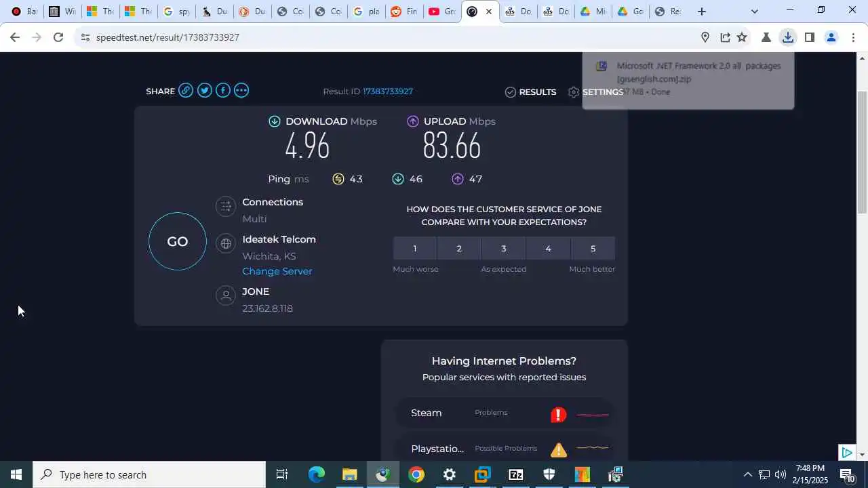Click location permission icon in address bar
868x488 pixels.
[x=705, y=37]
